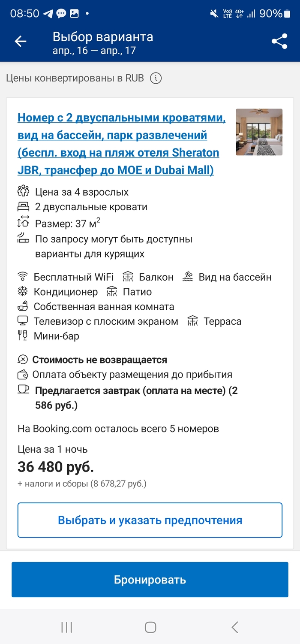Click the back arrow in the header

tap(20, 41)
